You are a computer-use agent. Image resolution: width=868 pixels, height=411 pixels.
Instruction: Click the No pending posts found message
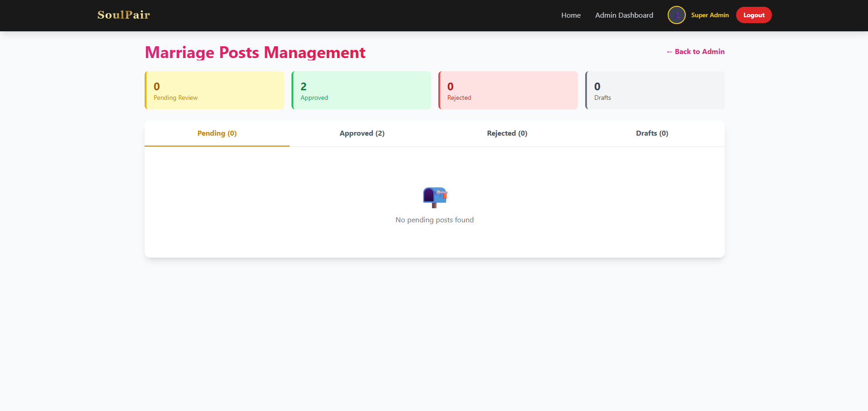435,220
